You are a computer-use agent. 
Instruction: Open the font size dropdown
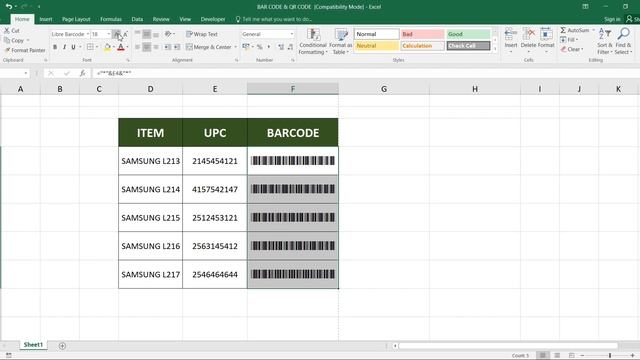pyautogui.click(x=109, y=34)
